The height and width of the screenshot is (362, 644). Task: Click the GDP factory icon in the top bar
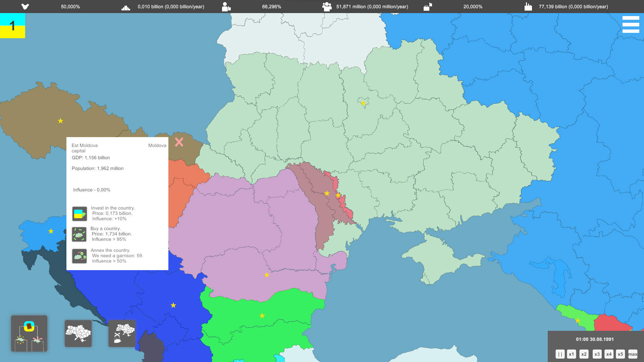(528, 6)
